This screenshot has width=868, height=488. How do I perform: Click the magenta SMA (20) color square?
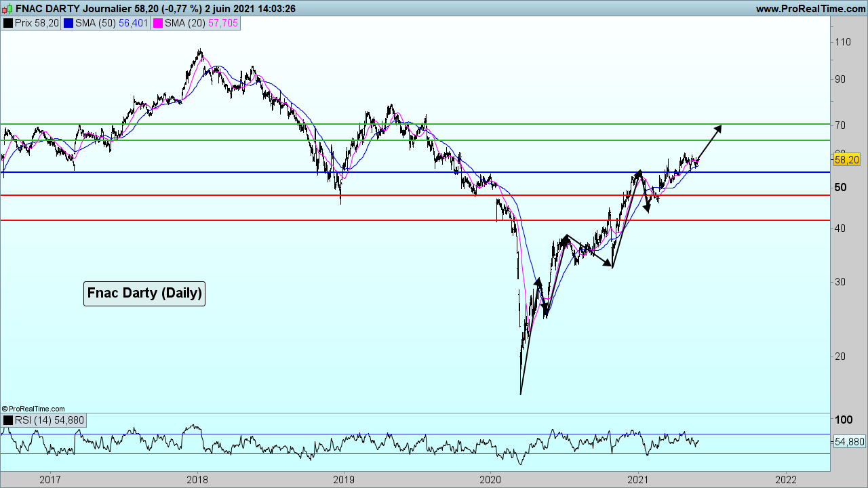coord(158,23)
